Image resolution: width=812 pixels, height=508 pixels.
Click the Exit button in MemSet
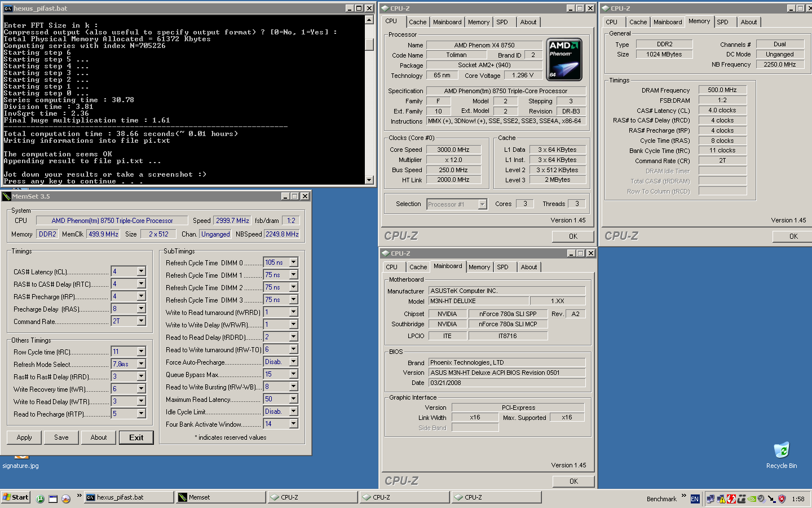coord(136,437)
